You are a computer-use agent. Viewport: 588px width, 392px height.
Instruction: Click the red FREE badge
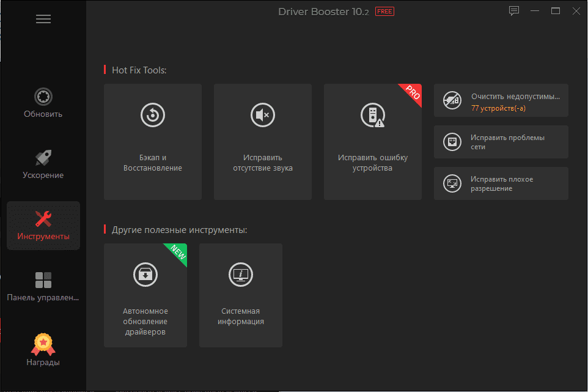[384, 12]
